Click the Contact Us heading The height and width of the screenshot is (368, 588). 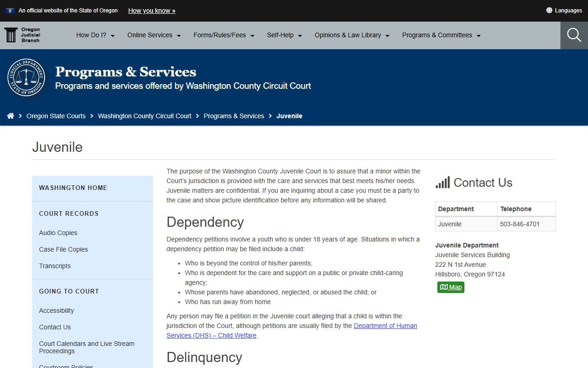point(483,183)
